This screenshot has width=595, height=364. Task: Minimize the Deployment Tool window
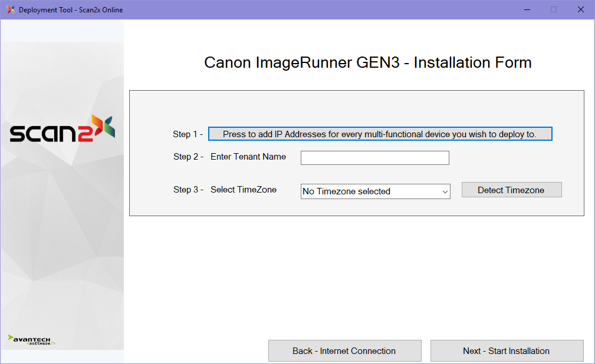tap(526, 9)
